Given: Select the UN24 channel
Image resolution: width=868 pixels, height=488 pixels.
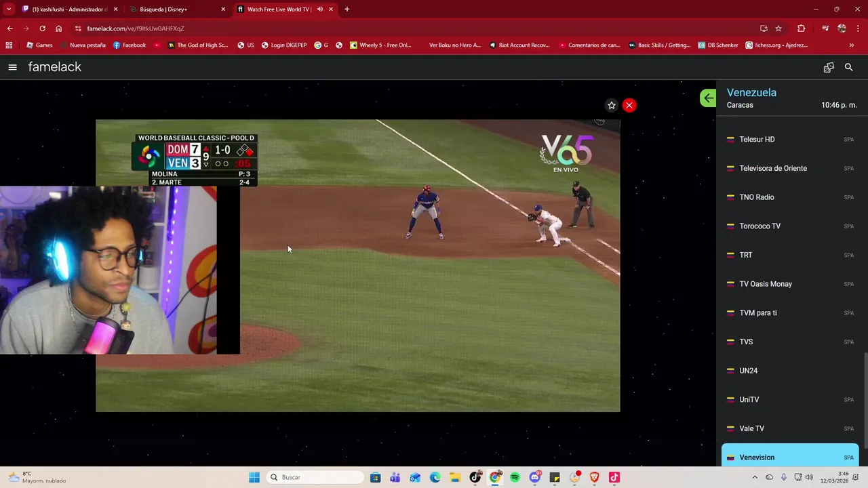Looking at the screenshot, I should [x=790, y=371].
